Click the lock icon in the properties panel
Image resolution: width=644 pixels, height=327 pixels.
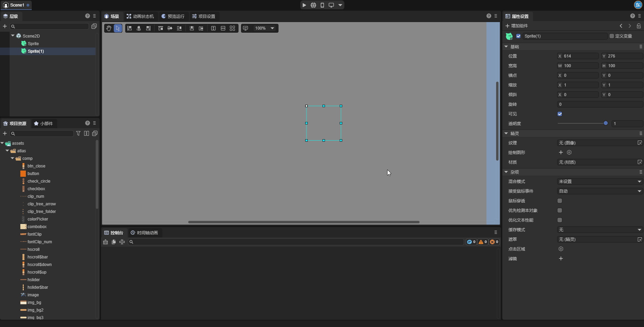[x=638, y=26]
